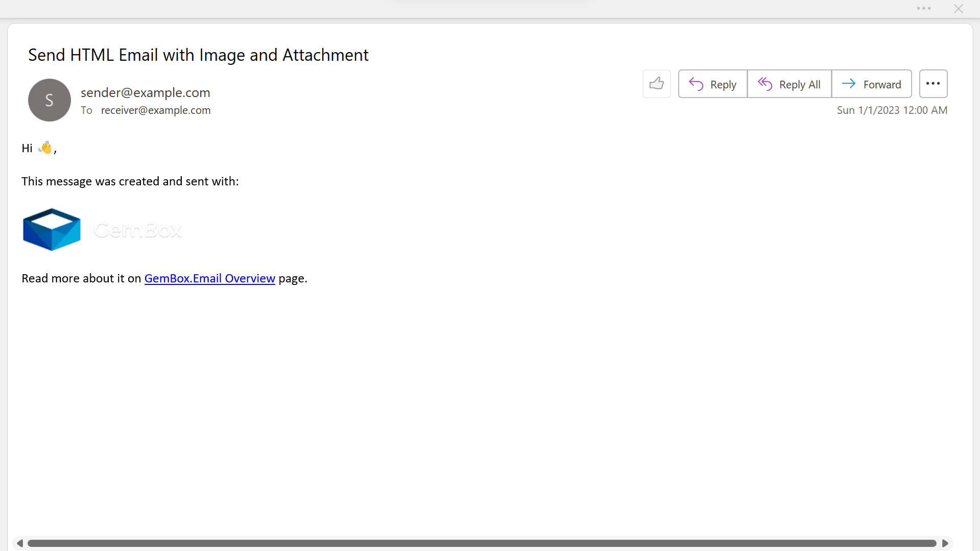Reply to the sender's email
This screenshot has width=980, height=551.
712,84
